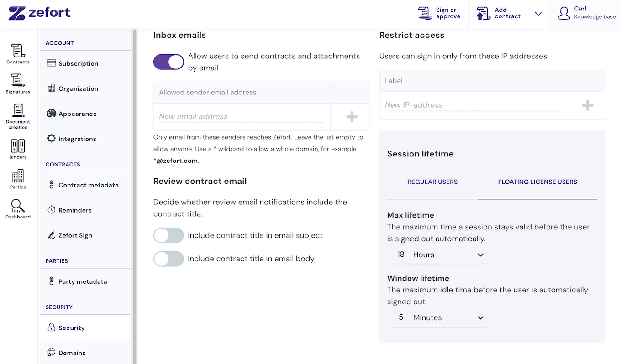This screenshot has width=621, height=364.
Task: Select the Subscription card icon
Action: pyautogui.click(x=52, y=63)
